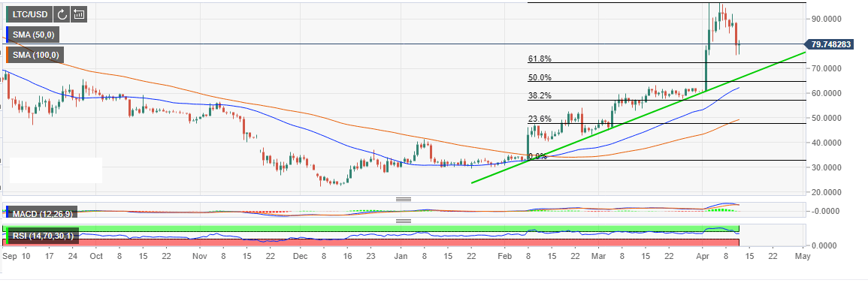Click the green LTC/USD color marker
The image size is (868, 283).
coord(8,14)
